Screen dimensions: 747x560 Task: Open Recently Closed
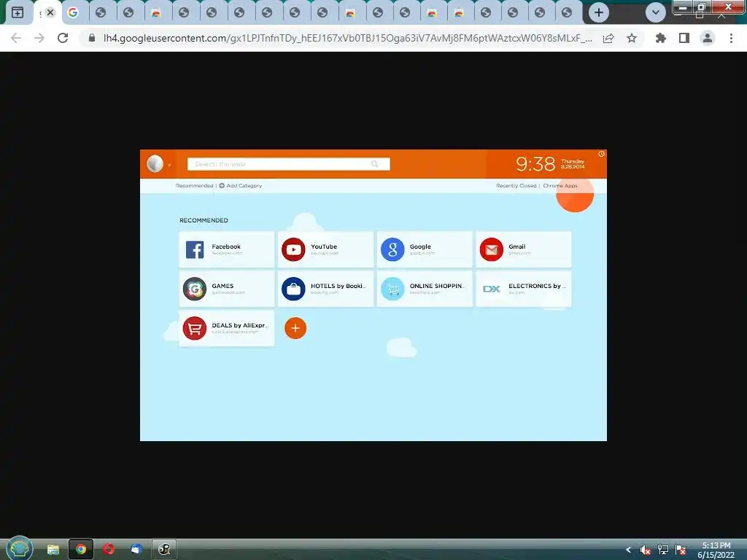[516, 186]
